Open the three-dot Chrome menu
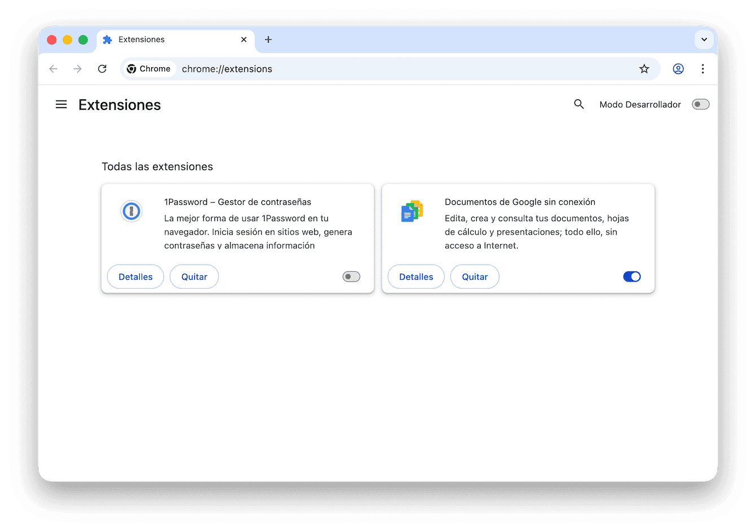Image resolution: width=756 pixels, height=532 pixels. 703,68
